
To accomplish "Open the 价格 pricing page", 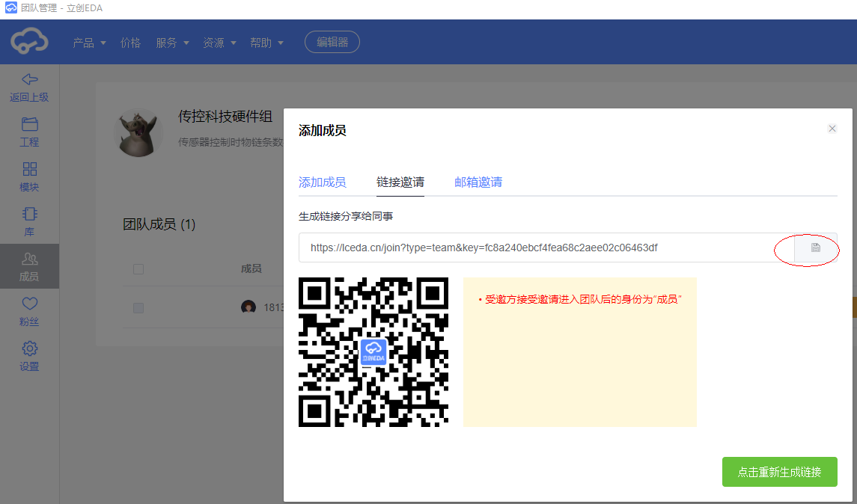I will pos(131,43).
